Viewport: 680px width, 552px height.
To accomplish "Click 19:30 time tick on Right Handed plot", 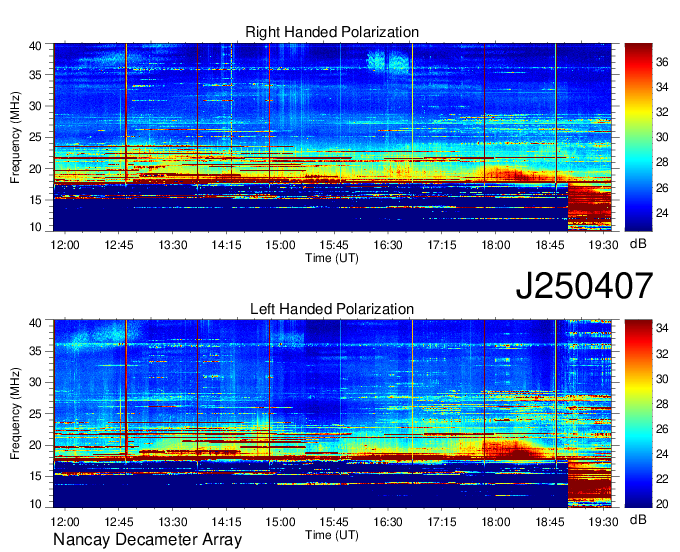I will [x=603, y=245].
